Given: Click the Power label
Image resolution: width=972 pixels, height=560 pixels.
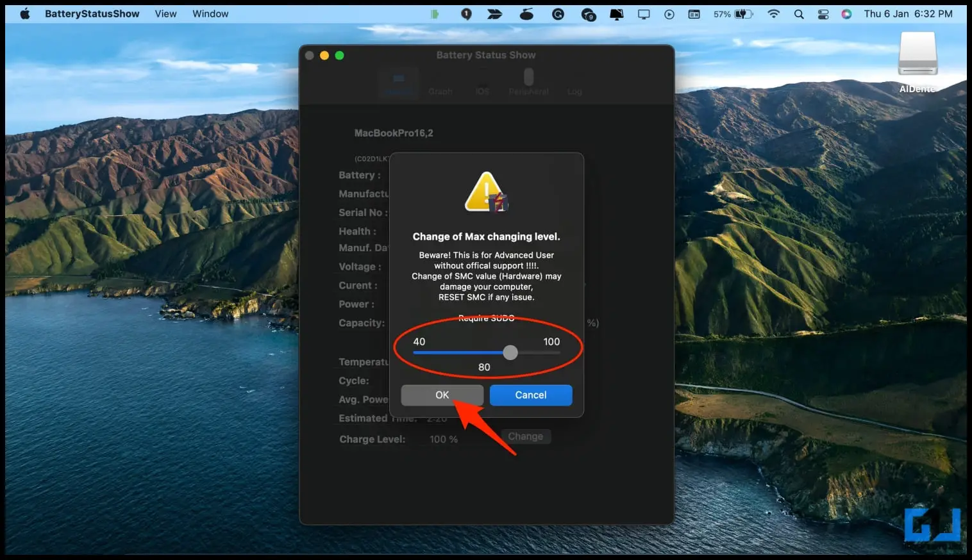Looking at the screenshot, I should [356, 304].
